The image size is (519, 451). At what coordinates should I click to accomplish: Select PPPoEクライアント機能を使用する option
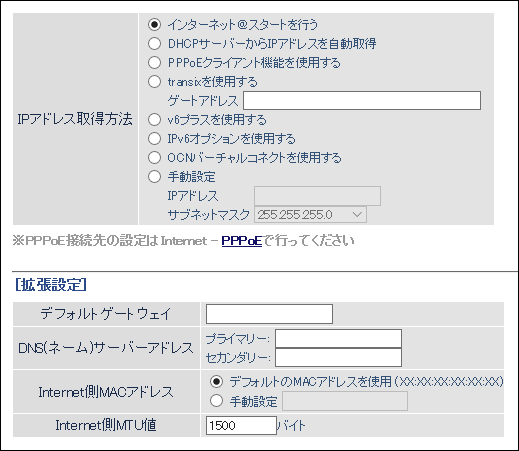154,63
